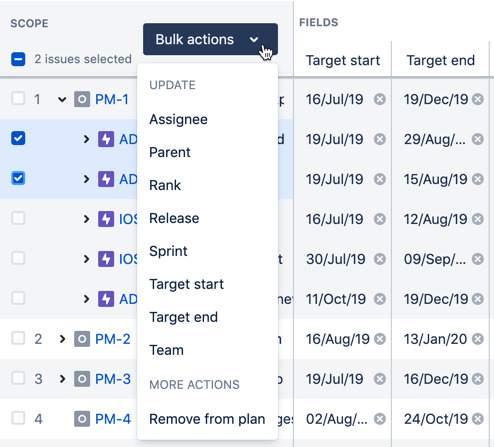
Task: Click the Target start column header
Action: click(343, 61)
